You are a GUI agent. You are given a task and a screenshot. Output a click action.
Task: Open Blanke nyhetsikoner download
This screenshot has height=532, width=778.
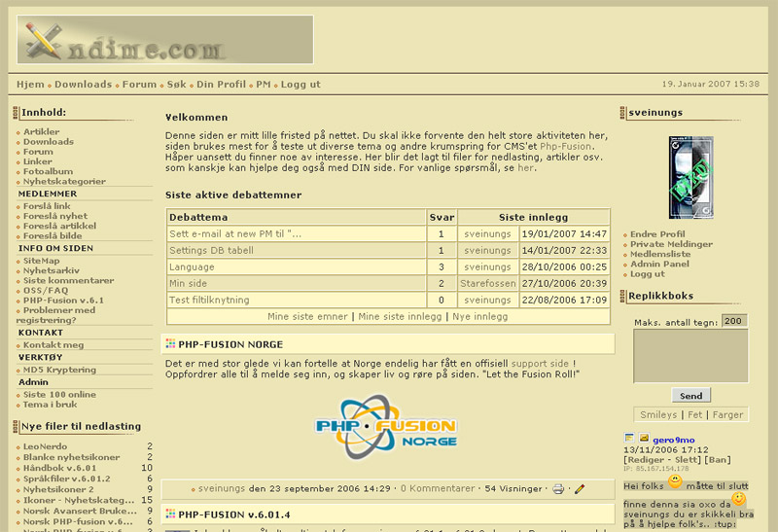click(71, 457)
